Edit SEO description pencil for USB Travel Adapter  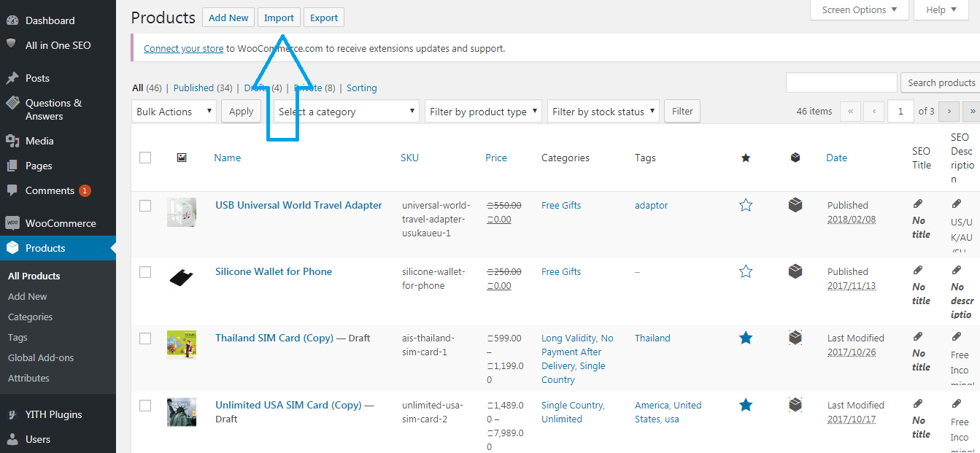957,204
